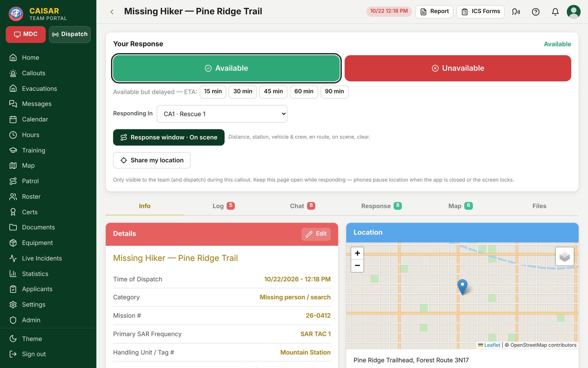Open Evacuations in the sidebar
The image size is (588, 368).
click(48, 89)
